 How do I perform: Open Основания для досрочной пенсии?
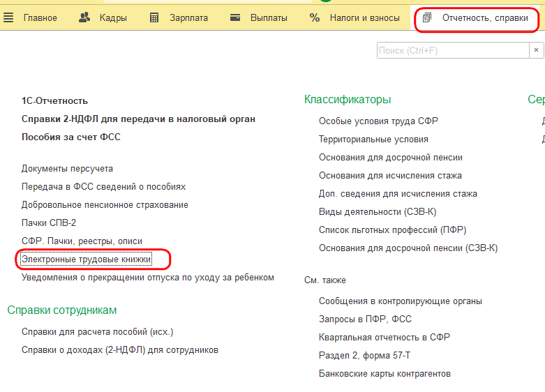tap(391, 158)
